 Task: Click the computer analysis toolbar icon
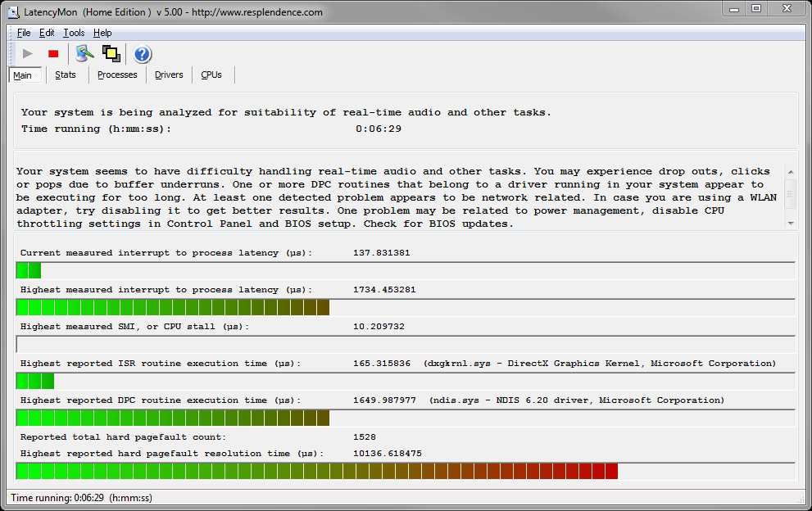click(x=84, y=54)
